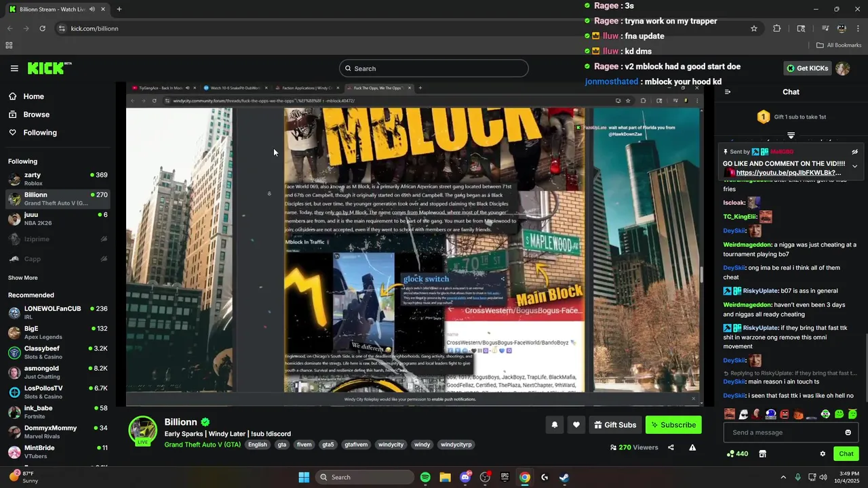Open Kick user profile avatar
This screenshot has width=868, height=488.
point(842,68)
